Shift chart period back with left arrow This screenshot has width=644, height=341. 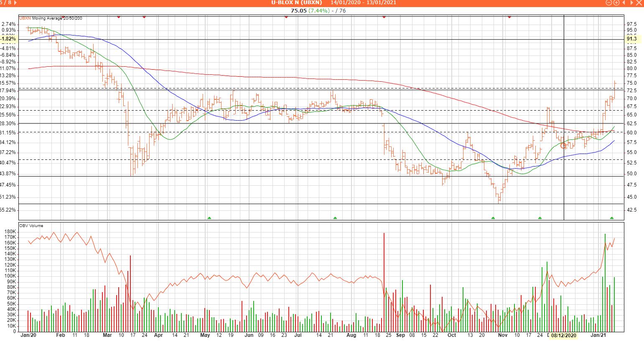624,3
